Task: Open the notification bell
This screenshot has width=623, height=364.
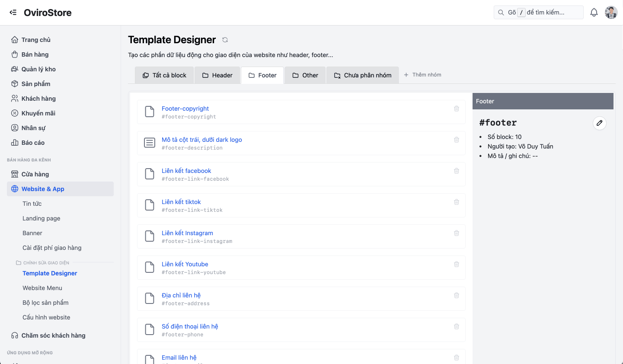Action: click(x=594, y=12)
